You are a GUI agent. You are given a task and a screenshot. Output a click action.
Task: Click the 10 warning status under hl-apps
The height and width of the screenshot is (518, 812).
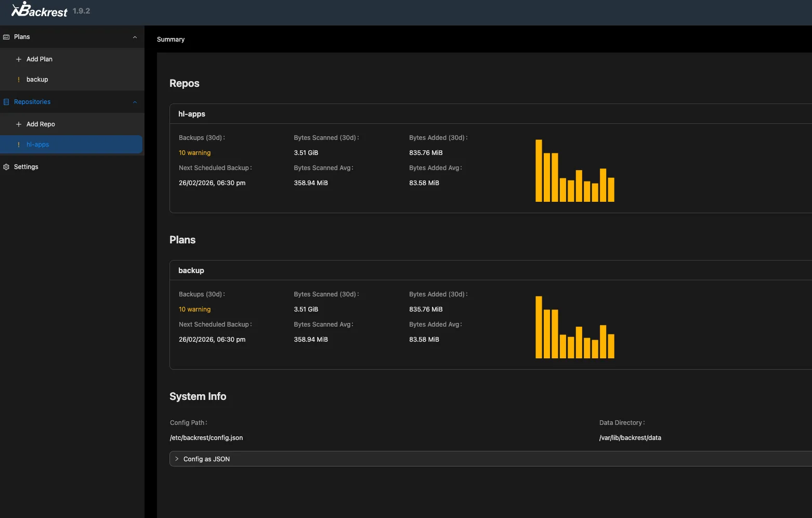pyautogui.click(x=194, y=153)
